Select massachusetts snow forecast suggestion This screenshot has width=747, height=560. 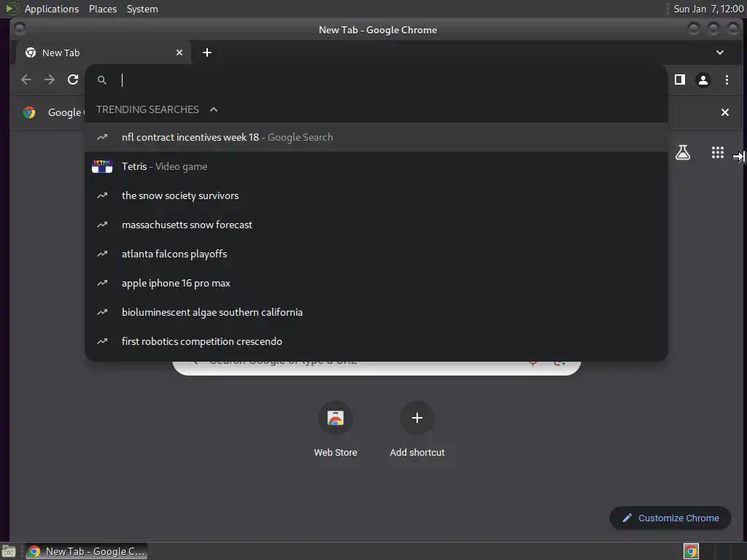376,225
